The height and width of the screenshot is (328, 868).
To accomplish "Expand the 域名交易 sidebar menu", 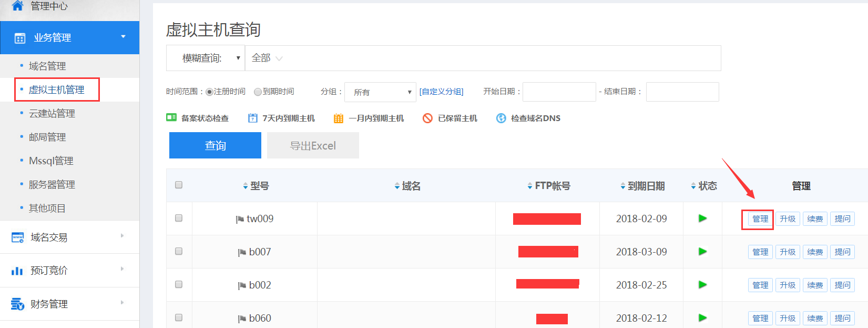I will pyautogui.click(x=69, y=237).
